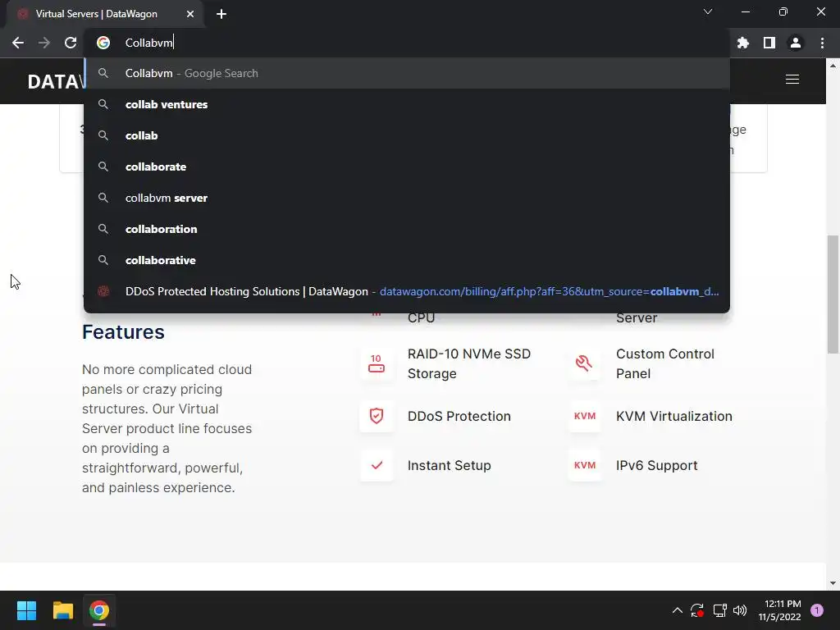Open the DataWagon hamburger menu
This screenshot has width=840, height=630.
792,80
